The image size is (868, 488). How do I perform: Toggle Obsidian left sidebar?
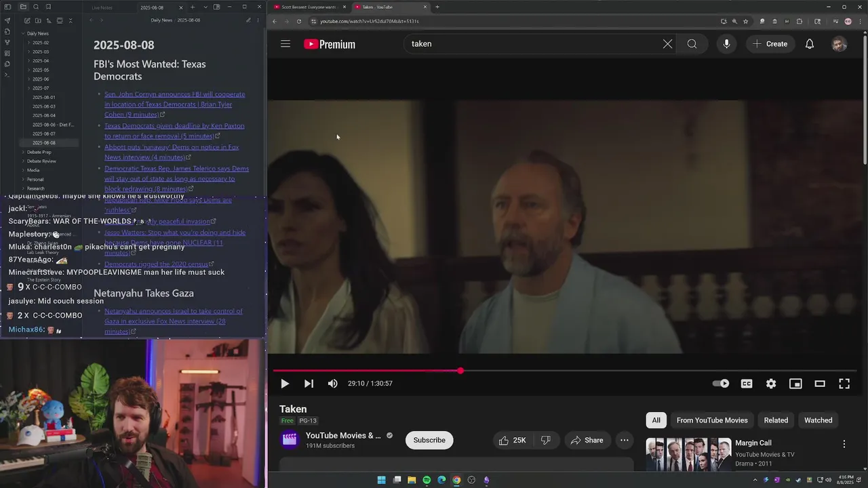[8, 7]
